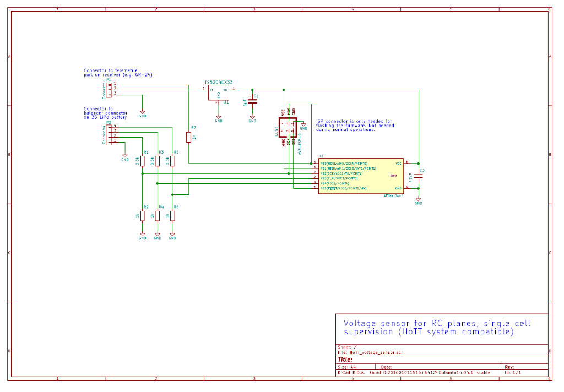The height and width of the screenshot is (392, 564).
Task: Click the PB0(MOSI/AIN0/OC0A/PCINT0) pin label
Action: (x=344, y=164)
